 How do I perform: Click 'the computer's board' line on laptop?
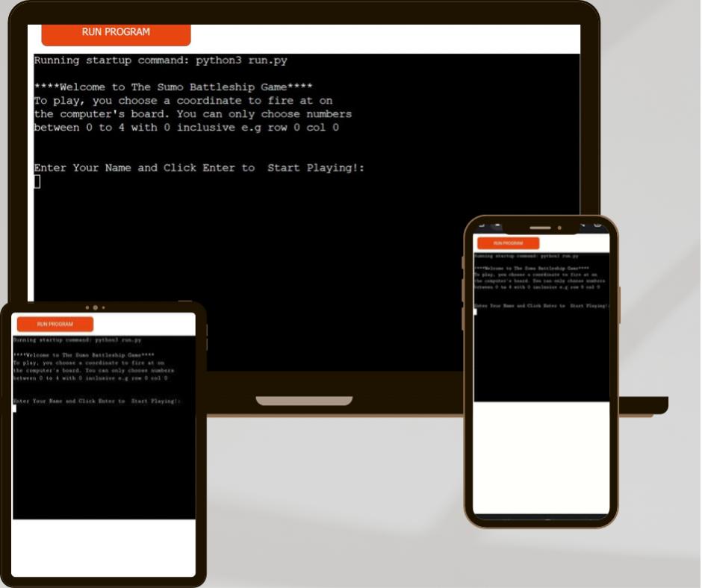pos(193,114)
